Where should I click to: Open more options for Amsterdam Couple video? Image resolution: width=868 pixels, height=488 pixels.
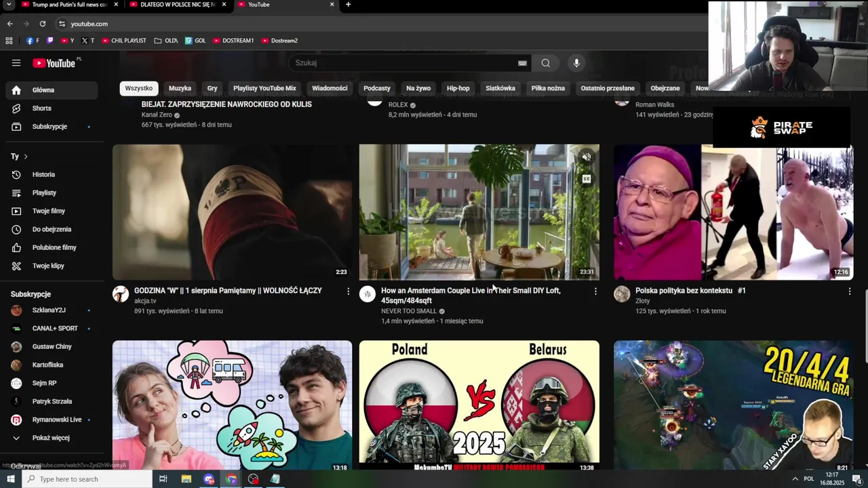click(x=595, y=291)
